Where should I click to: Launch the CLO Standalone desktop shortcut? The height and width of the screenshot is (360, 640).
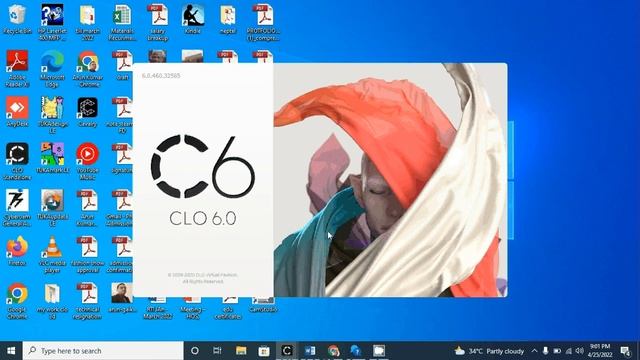(17, 161)
